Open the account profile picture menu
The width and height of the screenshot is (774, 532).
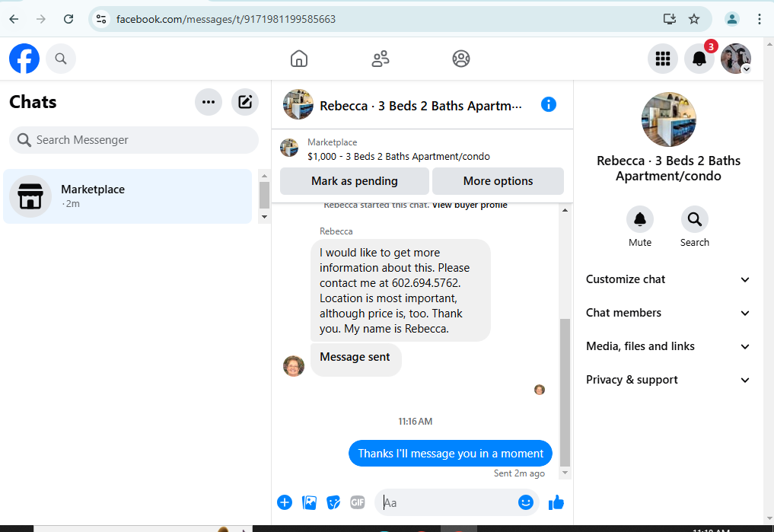pyautogui.click(x=735, y=59)
